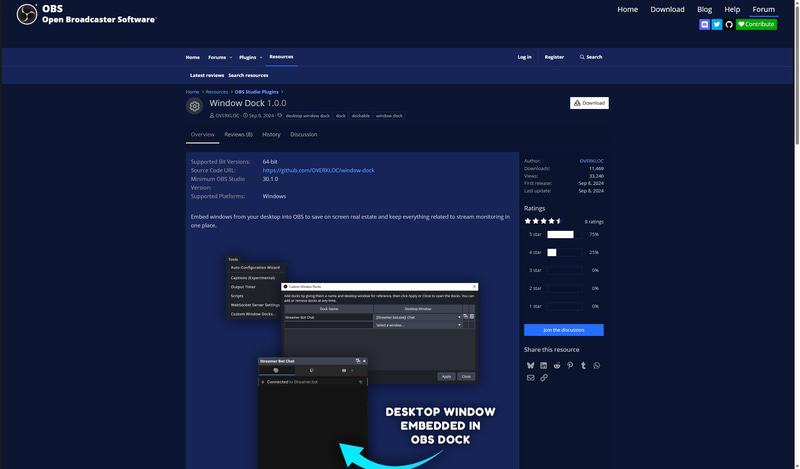Share resource on Pinterest
The width and height of the screenshot is (800, 469).
click(x=570, y=365)
